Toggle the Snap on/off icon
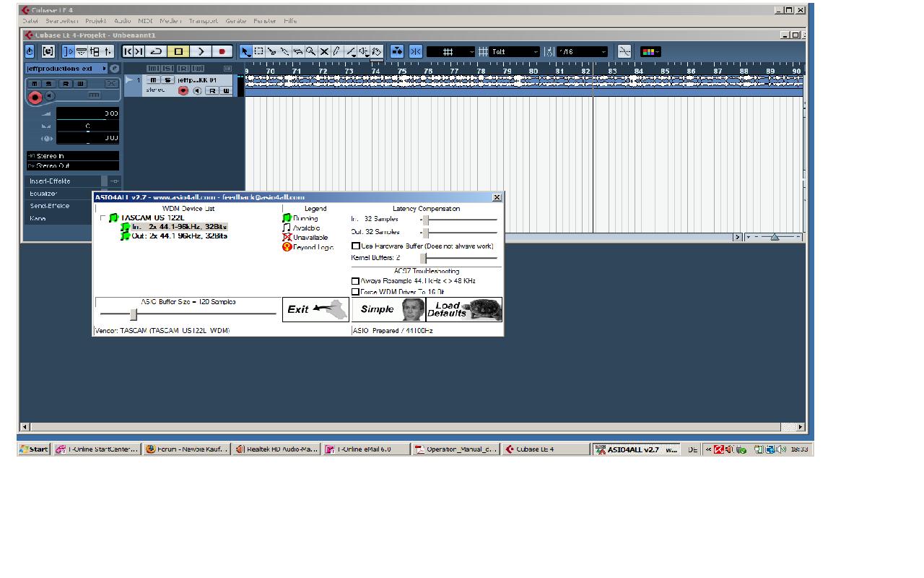924x578 pixels. click(x=416, y=51)
